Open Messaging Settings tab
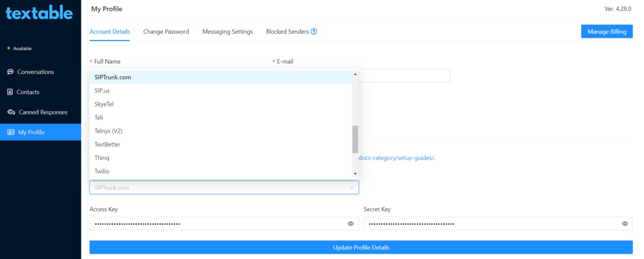This screenshot has width=644, height=259. (x=228, y=32)
